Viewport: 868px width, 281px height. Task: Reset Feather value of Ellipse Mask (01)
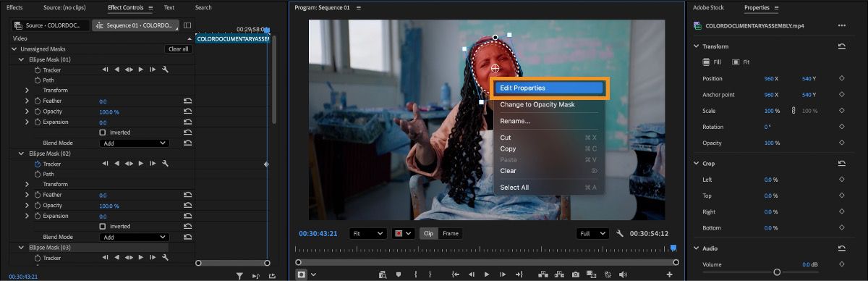[188, 101]
